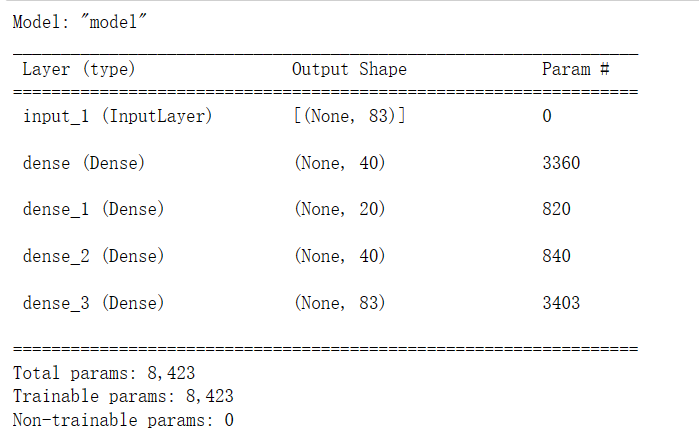
Task: Click the 3360 param count
Action: 561,163
